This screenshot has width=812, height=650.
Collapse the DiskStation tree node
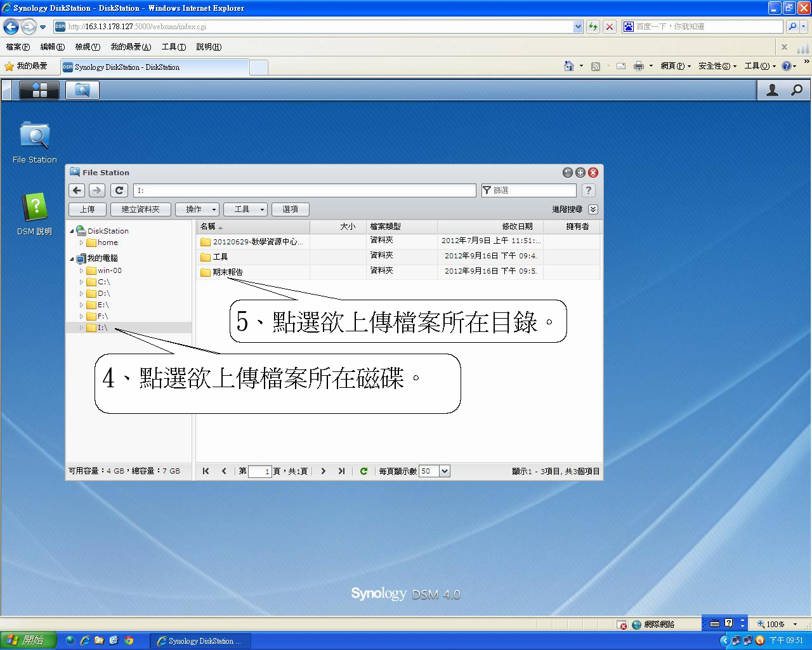point(72,231)
